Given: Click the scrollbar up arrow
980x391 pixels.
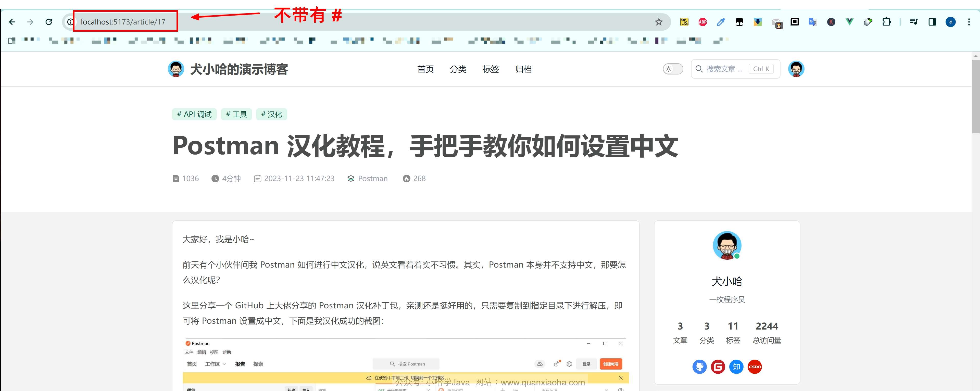Looking at the screenshot, I should coord(976,56).
